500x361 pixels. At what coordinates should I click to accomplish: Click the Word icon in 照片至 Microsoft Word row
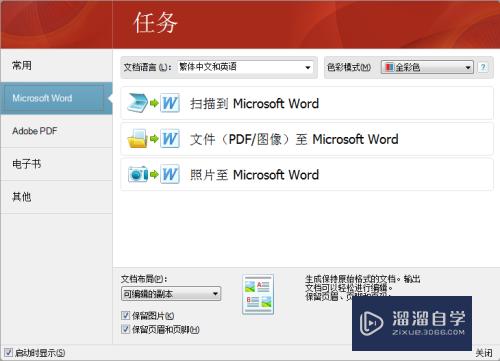pyautogui.click(x=170, y=174)
